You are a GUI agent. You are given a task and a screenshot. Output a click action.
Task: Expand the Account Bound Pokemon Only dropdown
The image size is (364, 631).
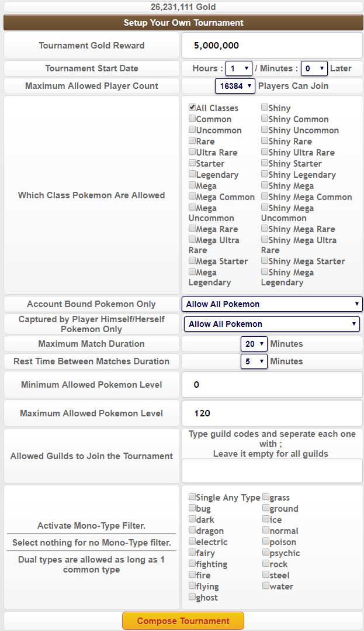click(272, 304)
